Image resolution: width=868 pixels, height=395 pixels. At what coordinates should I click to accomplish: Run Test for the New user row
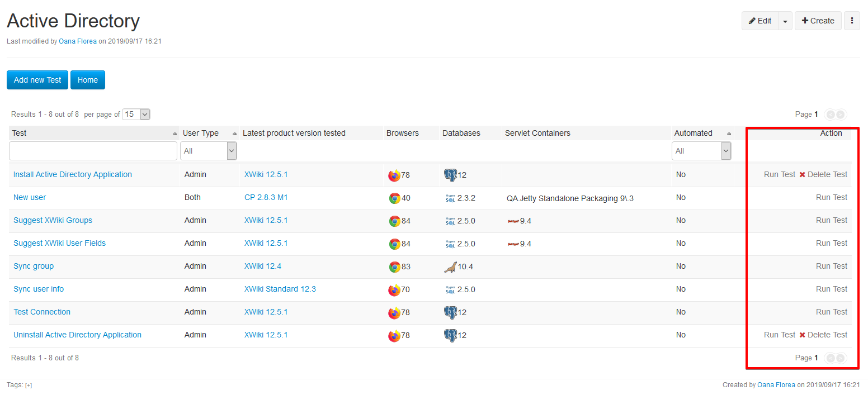tap(832, 197)
